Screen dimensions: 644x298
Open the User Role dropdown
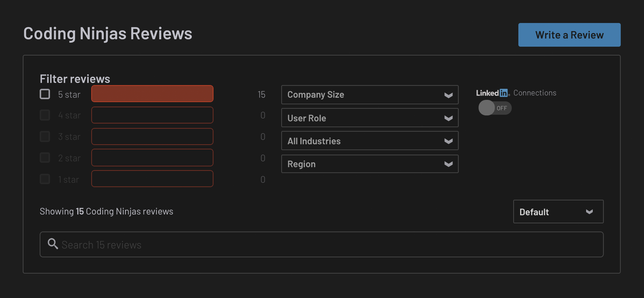click(370, 118)
